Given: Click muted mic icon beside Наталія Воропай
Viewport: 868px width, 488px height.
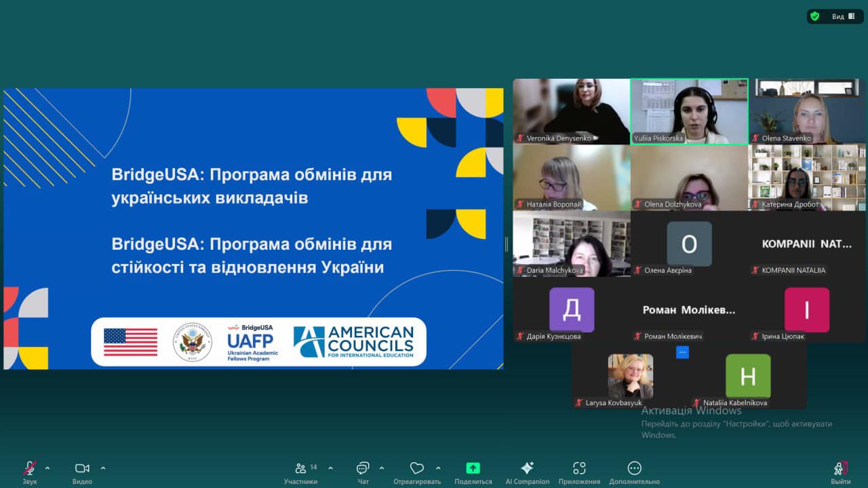Looking at the screenshot, I should pos(520,204).
